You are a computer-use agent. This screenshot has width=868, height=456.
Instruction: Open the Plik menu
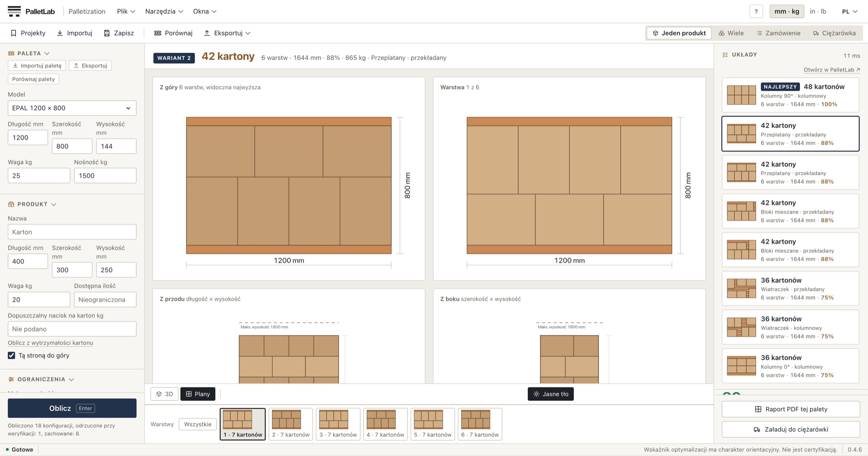coord(126,11)
